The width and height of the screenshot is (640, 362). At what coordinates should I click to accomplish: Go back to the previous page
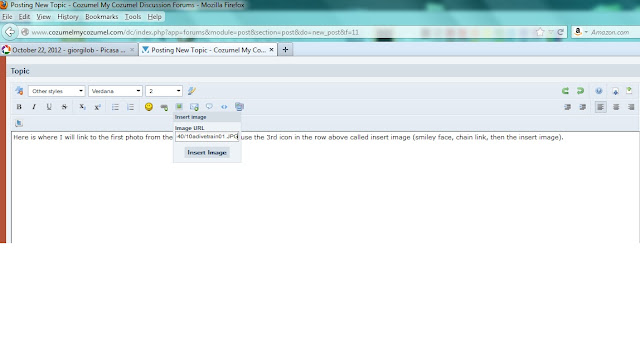click(10, 32)
